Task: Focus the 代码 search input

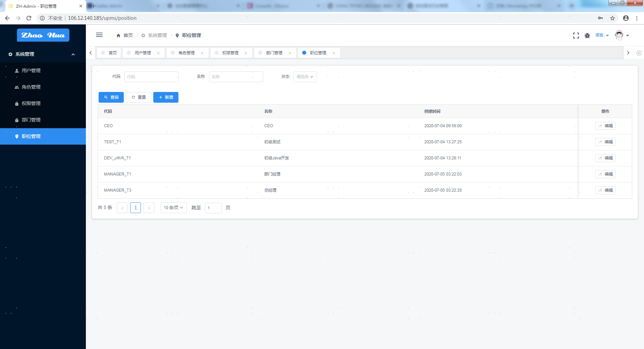Action: [x=152, y=77]
